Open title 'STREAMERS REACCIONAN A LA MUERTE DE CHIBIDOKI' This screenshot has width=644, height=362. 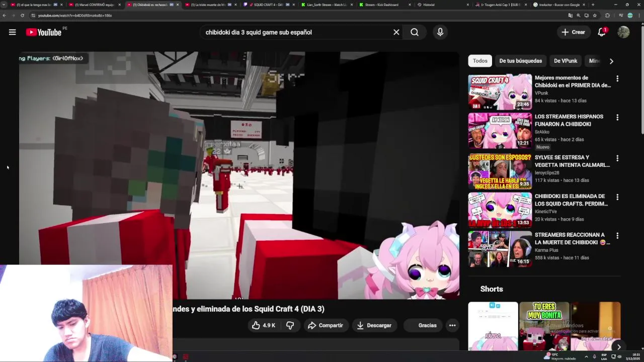click(x=572, y=238)
